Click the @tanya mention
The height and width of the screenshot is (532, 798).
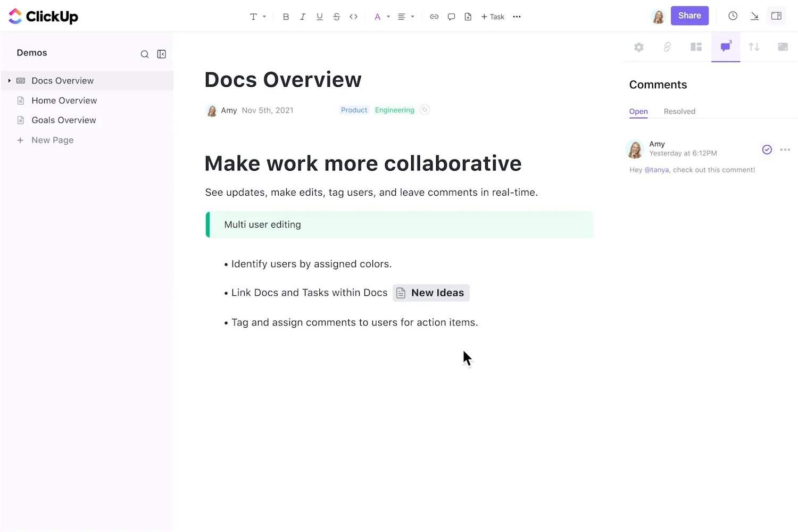[x=656, y=170]
